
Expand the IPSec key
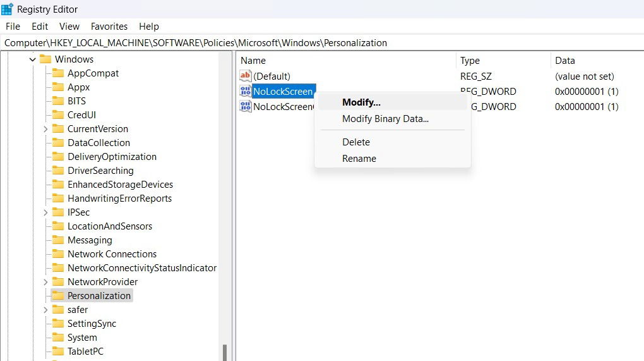coord(45,212)
